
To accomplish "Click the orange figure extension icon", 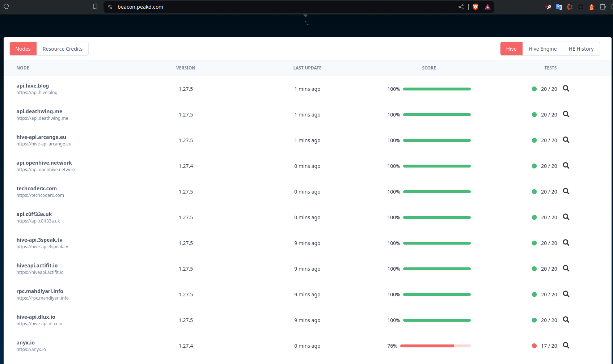I will (x=592, y=7).
